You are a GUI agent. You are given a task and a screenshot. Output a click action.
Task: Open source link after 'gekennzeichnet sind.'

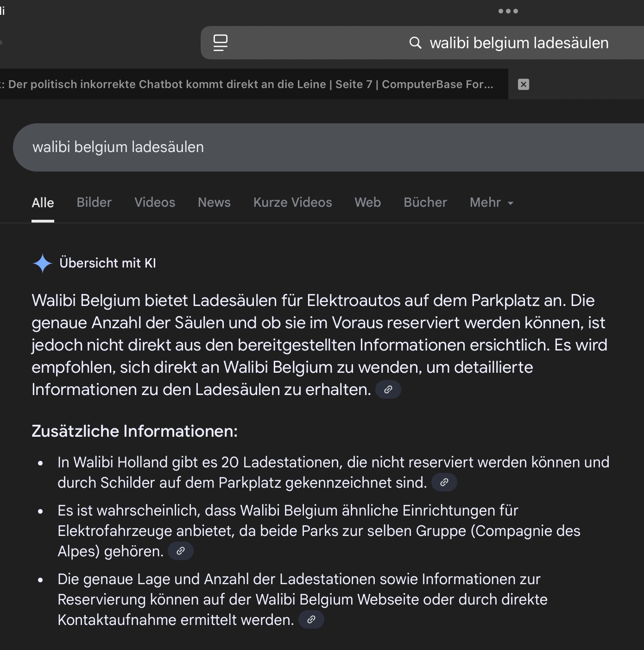444,482
